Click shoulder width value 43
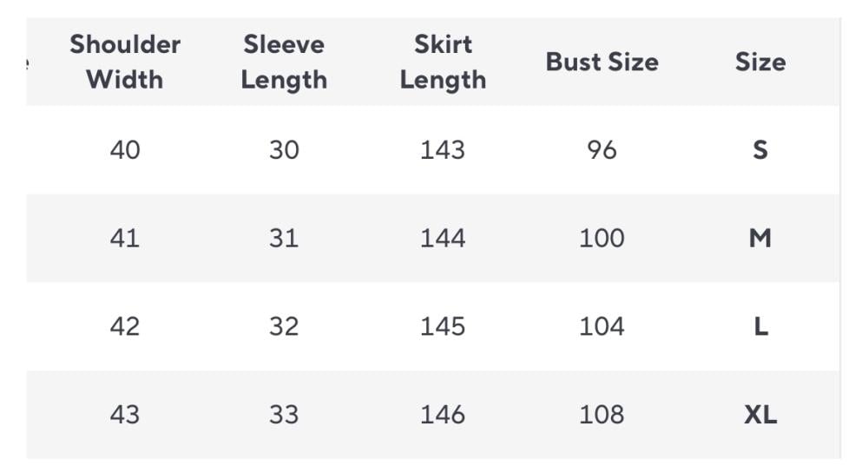 (x=125, y=415)
